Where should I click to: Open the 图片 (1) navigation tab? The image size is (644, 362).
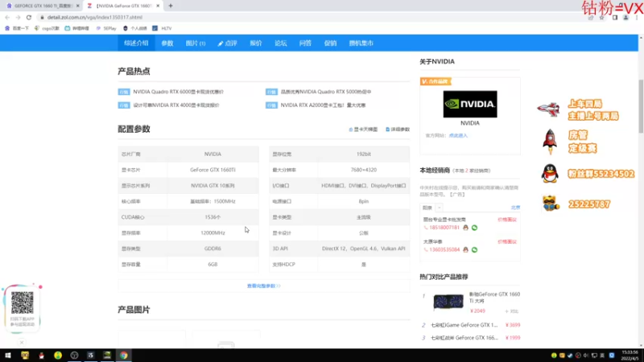[196, 43]
